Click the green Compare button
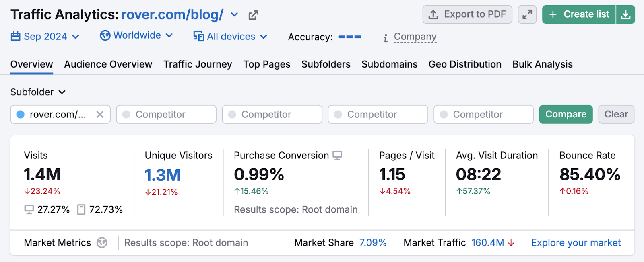The image size is (644, 262). [566, 115]
